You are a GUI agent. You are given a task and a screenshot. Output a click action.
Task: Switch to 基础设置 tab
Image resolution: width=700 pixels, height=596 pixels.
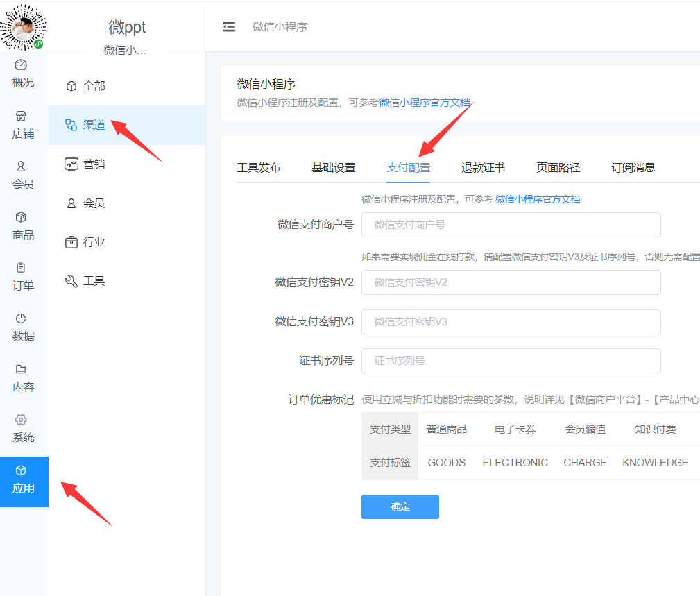[333, 167]
